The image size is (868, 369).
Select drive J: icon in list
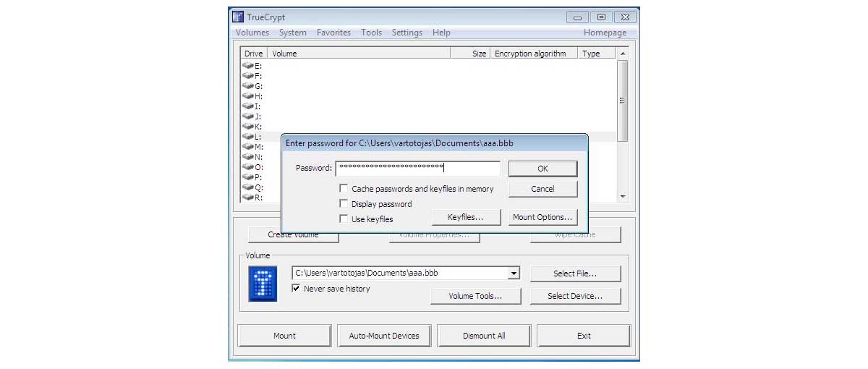tap(247, 116)
